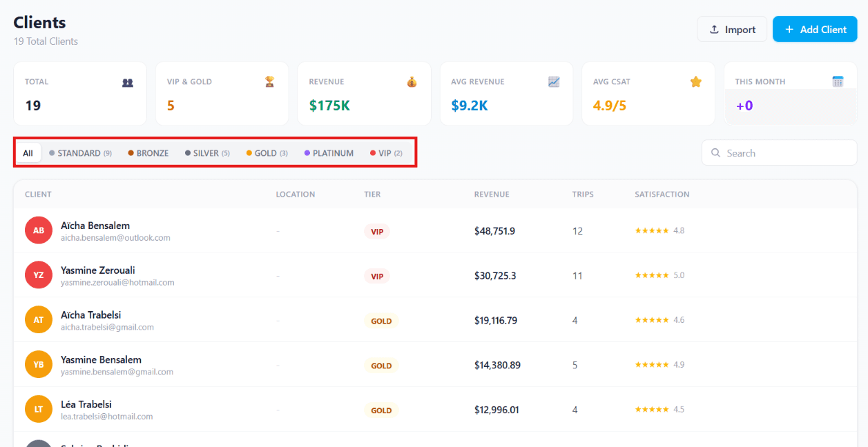Click email aicha.trabelsi@gmail.com
Image resolution: width=868 pixels, height=447 pixels.
pyautogui.click(x=107, y=328)
